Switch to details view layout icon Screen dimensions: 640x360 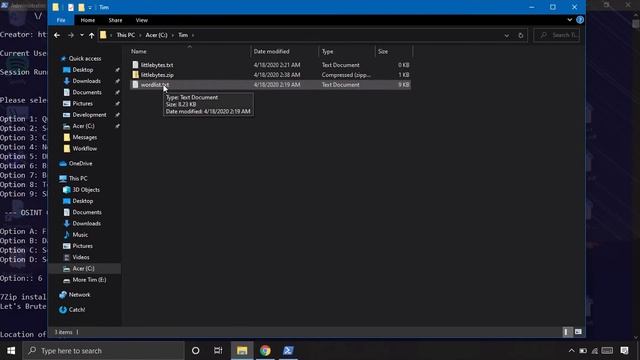(x=566, y=332)
